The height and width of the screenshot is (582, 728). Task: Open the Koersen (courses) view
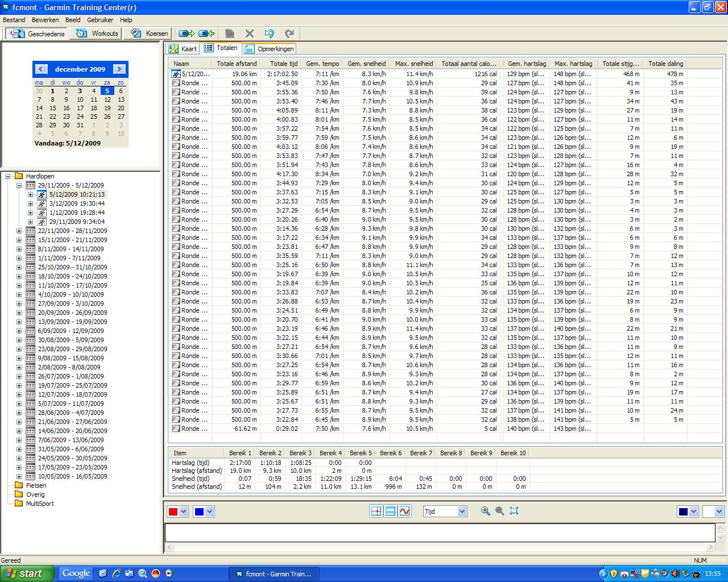[148, 34]
